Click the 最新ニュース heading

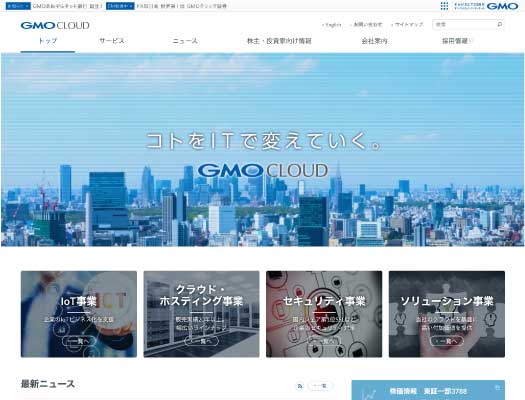point(48,384)
